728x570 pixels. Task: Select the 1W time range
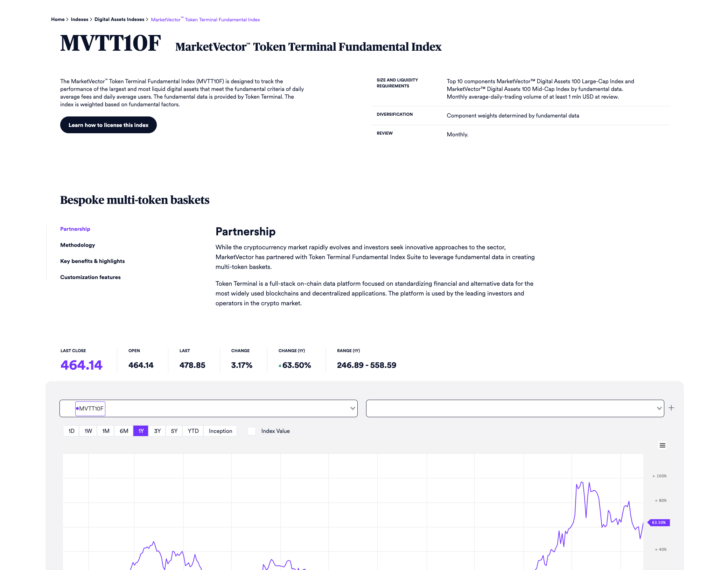coord(88,431)
